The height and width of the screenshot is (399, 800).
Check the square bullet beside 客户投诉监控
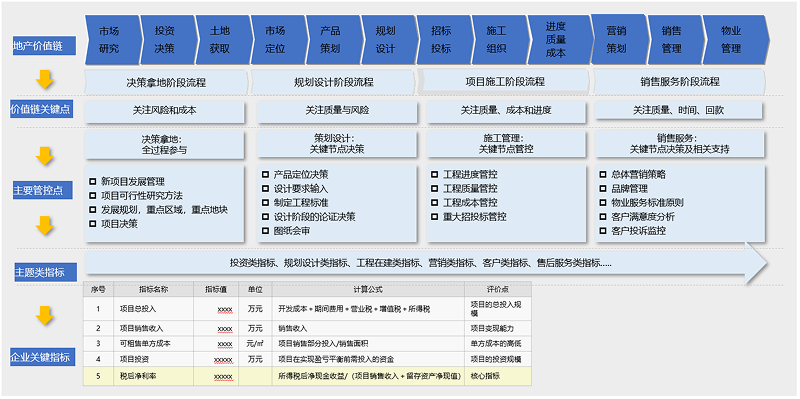(x=603, y=231)
